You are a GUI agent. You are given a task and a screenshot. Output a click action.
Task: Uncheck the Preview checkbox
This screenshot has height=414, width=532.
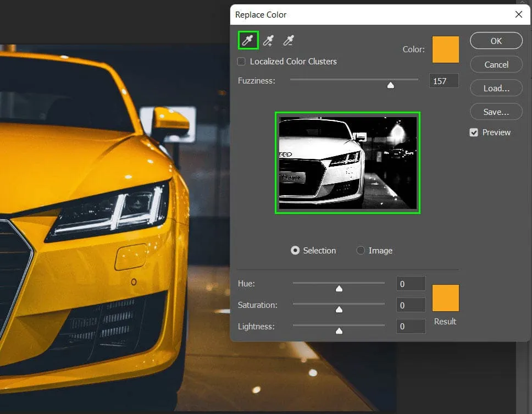tap(474, 133)
